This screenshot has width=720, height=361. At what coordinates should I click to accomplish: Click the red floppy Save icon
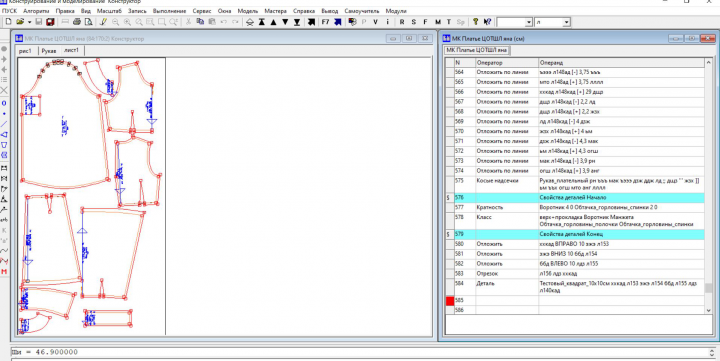(x=50, y=22)
